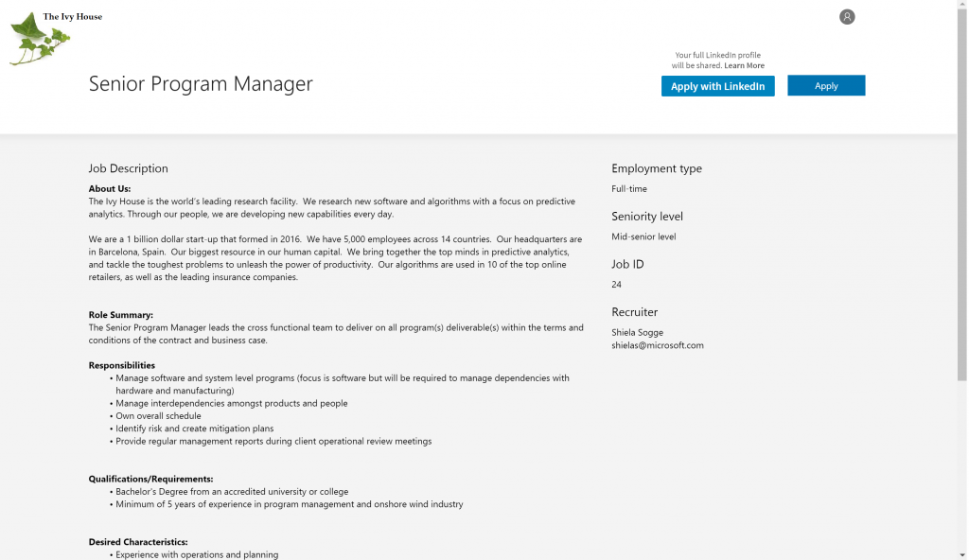Click the ivy leaf logo image
This screenshot has width=969, height=560.
point(38,43)
